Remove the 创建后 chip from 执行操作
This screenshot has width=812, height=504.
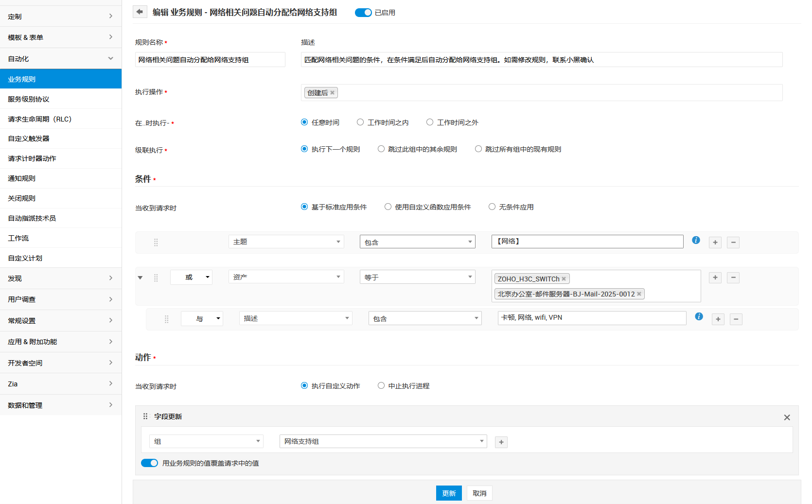[333, 92]
